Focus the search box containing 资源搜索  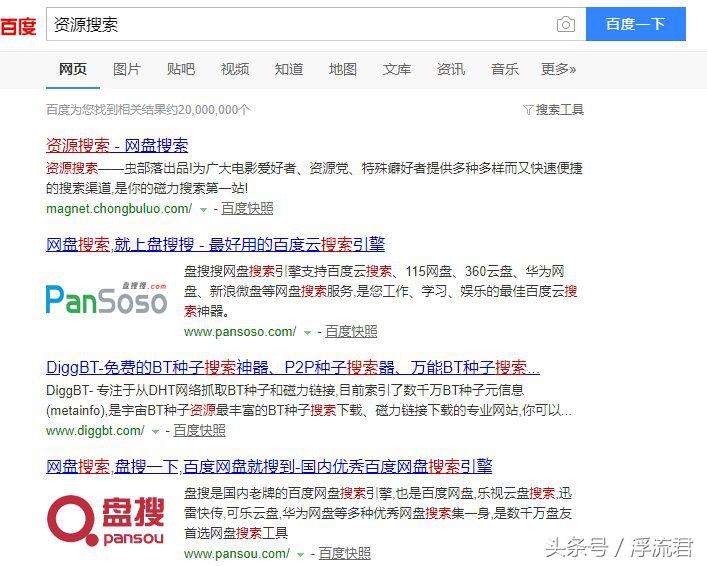point(316,24)
